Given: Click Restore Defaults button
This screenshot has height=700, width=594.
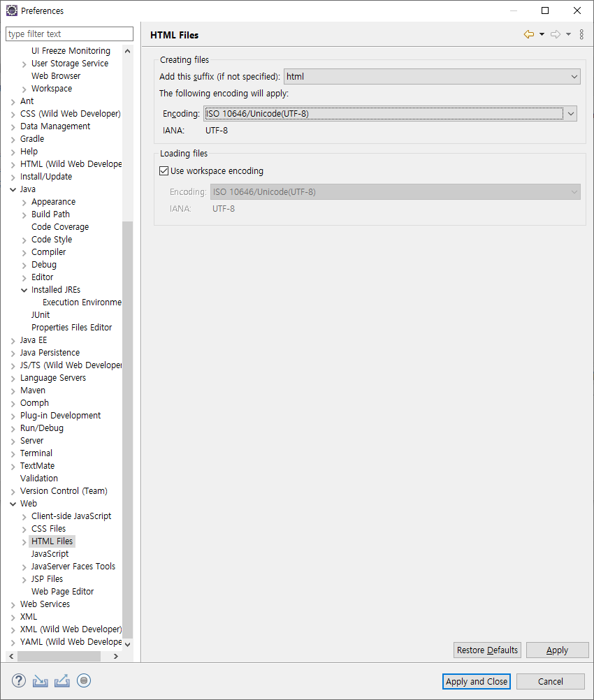Looking at the screenshot, I should click(x=487, y=650).
